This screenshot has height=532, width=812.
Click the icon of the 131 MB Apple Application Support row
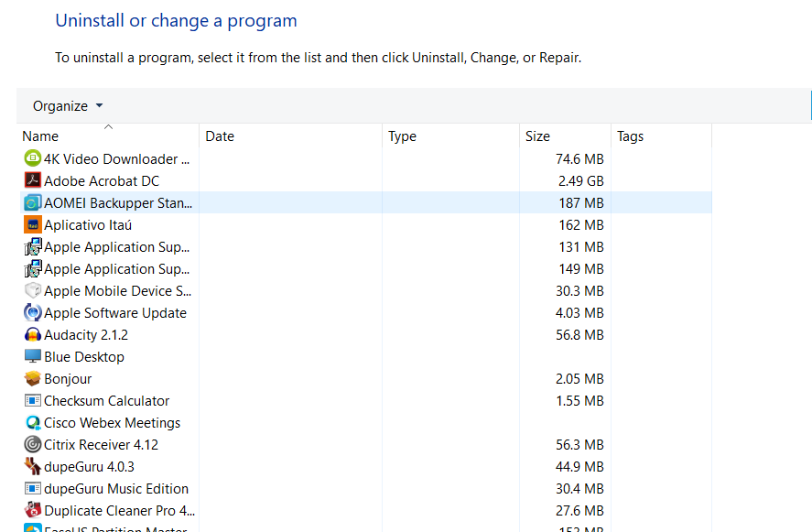[33, 246]
